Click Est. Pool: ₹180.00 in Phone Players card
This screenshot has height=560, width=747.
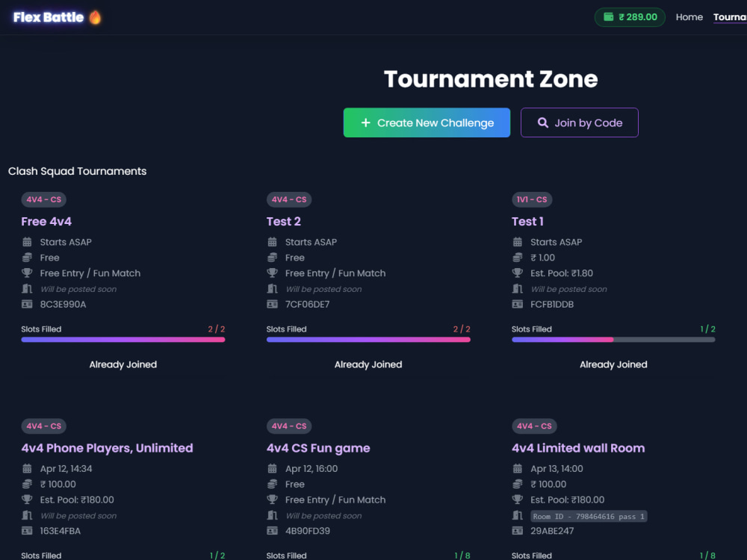tap(77, 500)
